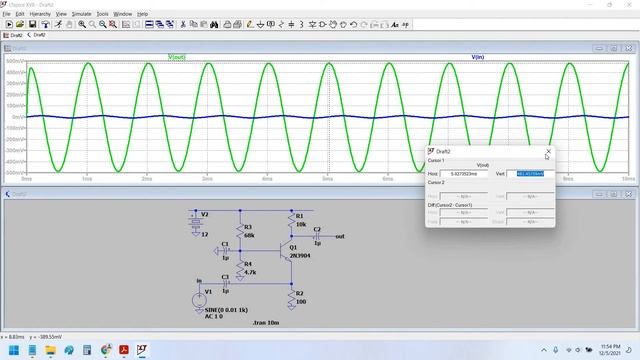Screen dimensions: 640x360
Task: Click the Copy toolbar icon
Action: coord(193,24)
